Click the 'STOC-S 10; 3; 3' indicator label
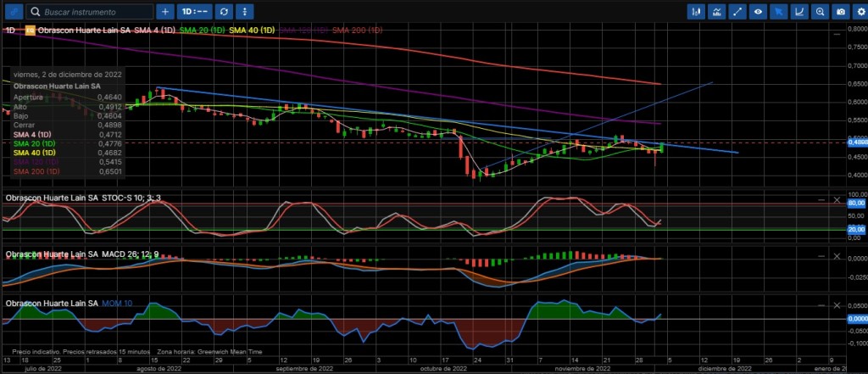 coord(132,198)
